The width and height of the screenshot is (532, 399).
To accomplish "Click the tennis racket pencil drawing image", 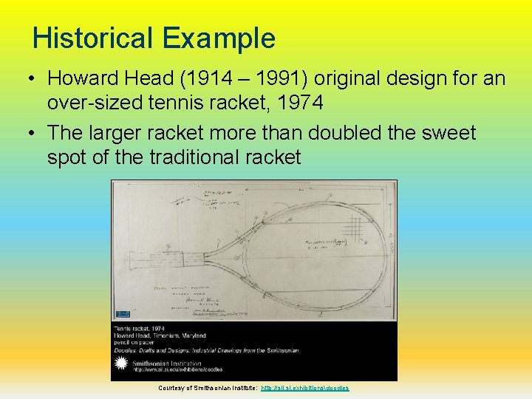I will tap(253, 250).
